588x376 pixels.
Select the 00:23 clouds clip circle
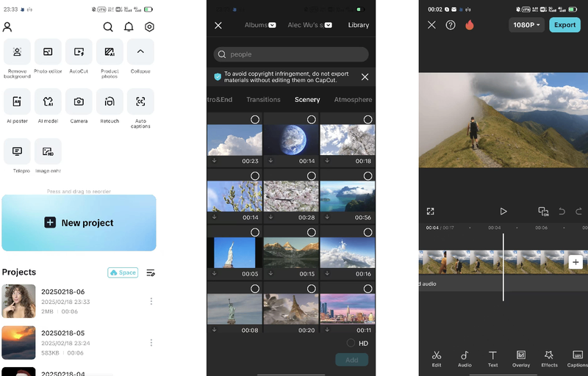tap(255, 120)
